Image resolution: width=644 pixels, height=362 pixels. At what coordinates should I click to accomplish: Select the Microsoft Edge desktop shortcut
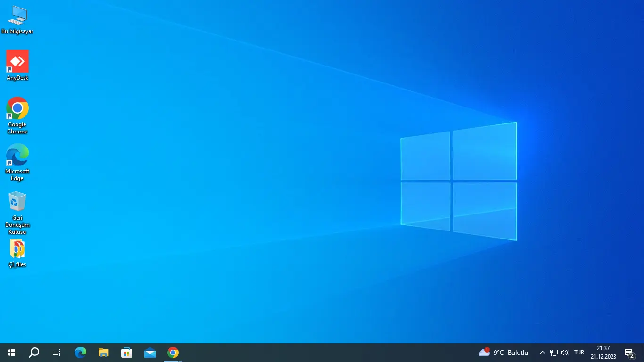tap(17, 162)
